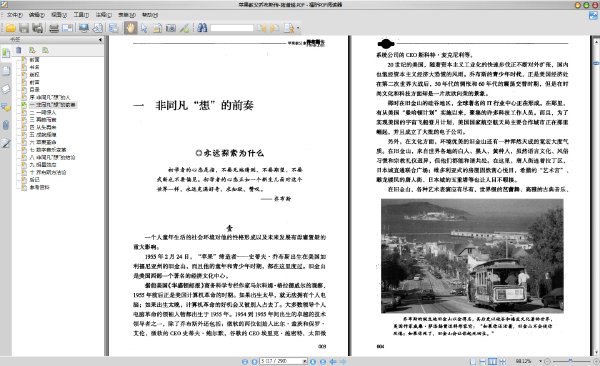The width and height of the screenshot is (600, 366).
Task: Open the zoom percentage dropdown
Action: (x=541, y=361)
